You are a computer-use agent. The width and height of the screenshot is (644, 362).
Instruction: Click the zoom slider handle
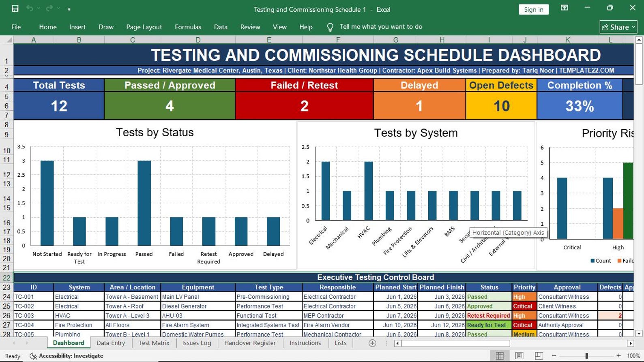pyautogui.click(x=586, y=356)
